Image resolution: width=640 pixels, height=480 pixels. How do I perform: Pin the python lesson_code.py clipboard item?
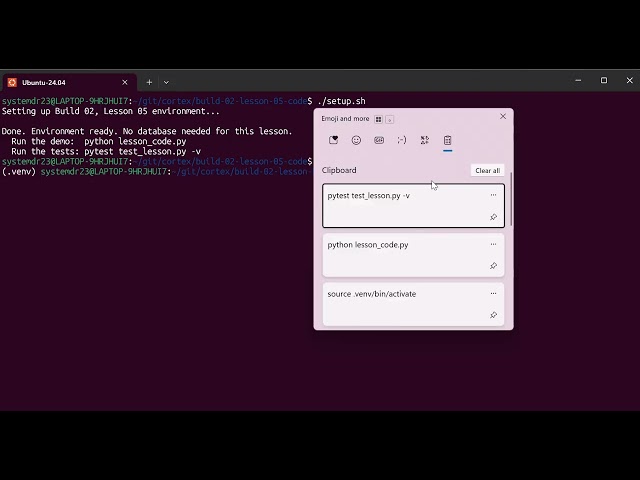pos(493,266)
